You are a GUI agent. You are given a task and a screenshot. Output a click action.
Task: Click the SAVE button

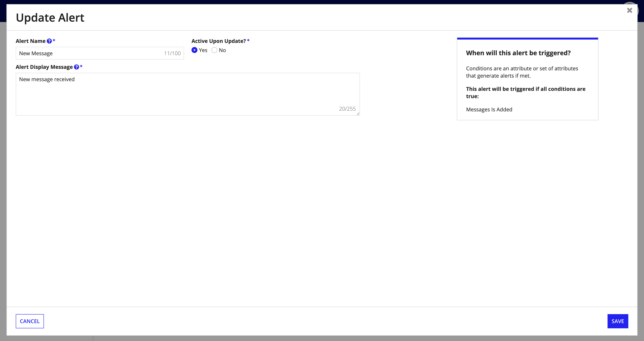click(618, 321)
